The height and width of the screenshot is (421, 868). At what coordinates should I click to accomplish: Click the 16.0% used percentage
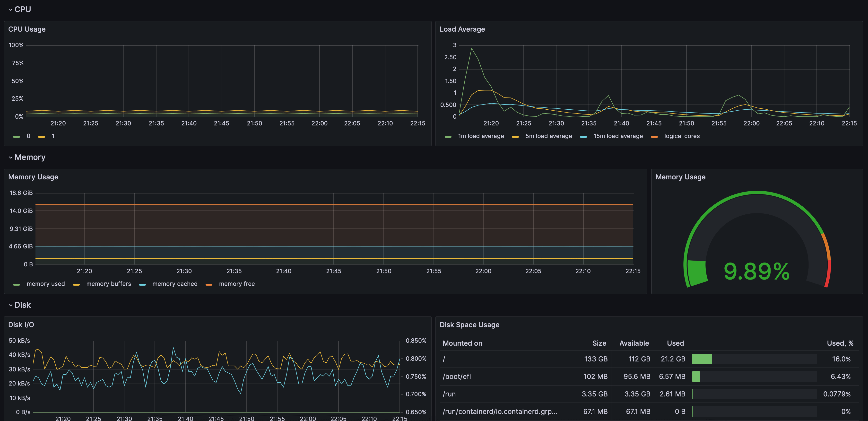click(x=841, y=359)
